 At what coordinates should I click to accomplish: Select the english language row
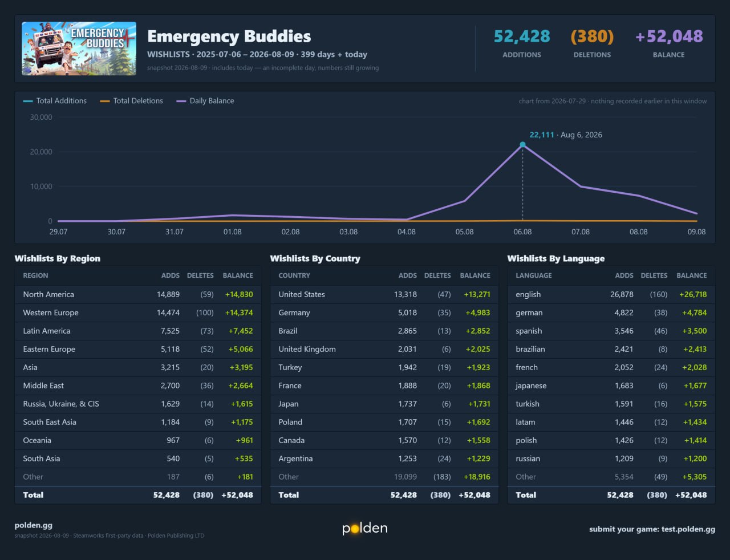coord(611,294)
